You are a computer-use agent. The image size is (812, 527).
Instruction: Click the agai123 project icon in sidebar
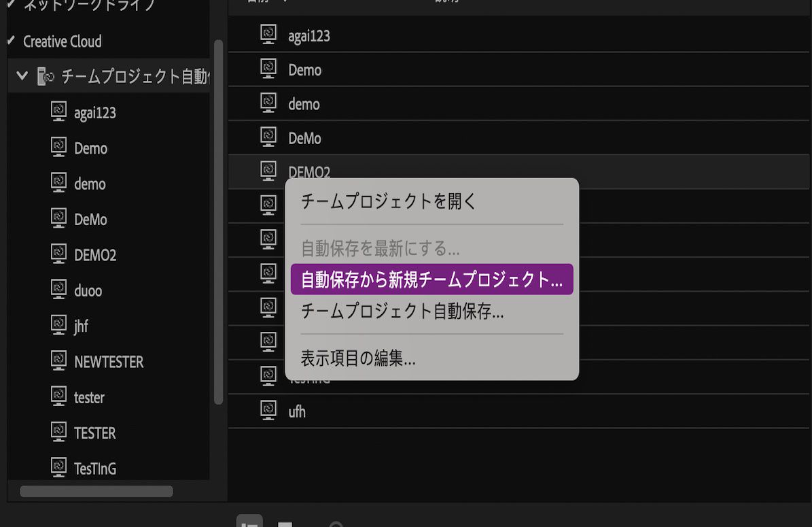pyautogui.click(x=58, y=113)
